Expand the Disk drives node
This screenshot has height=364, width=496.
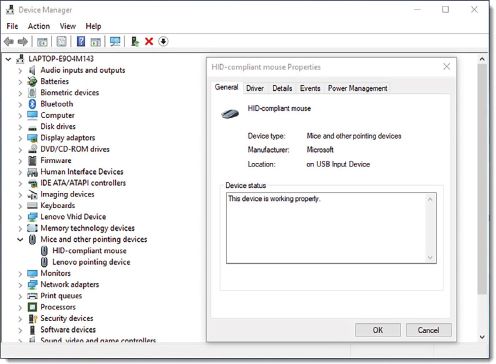[20, 127]
